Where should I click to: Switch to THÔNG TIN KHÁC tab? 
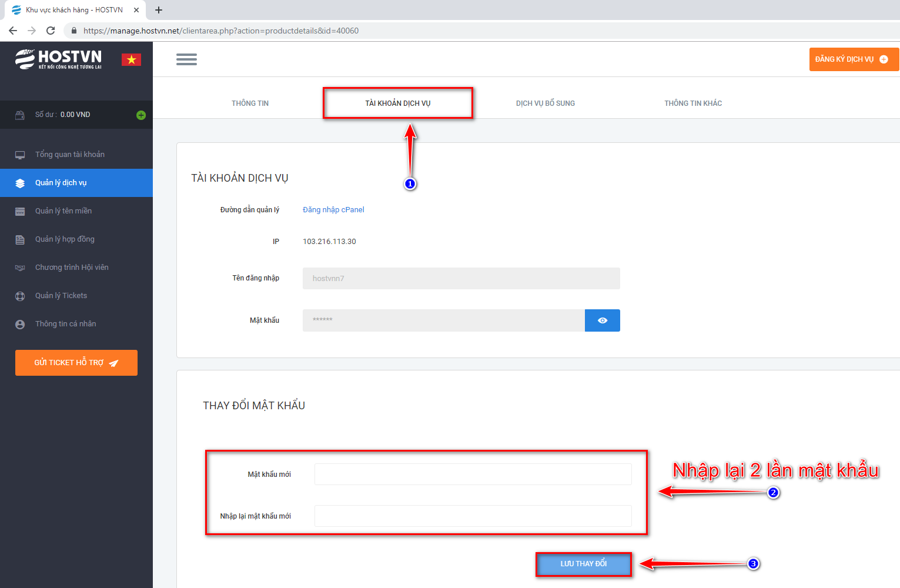click(693, 103)
